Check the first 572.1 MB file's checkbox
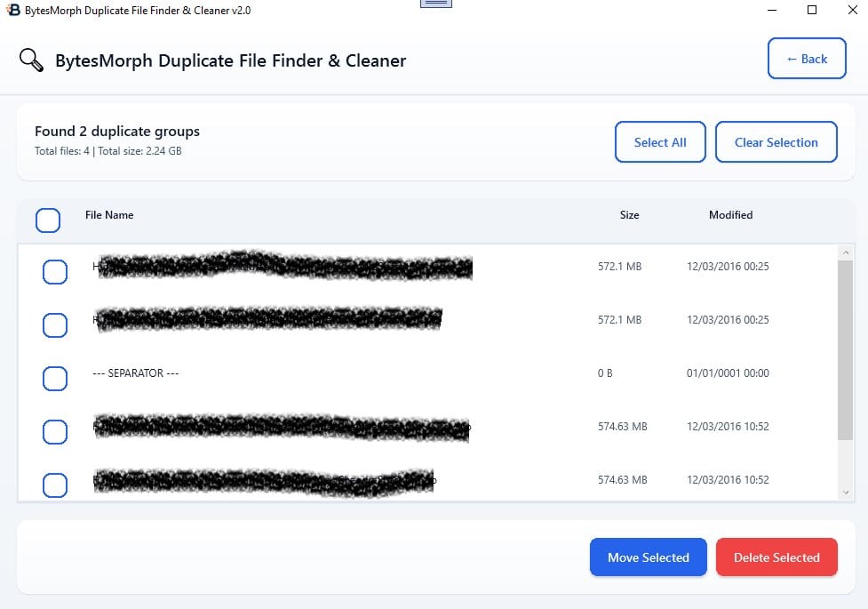868x609 pixels. click(55, 272)
